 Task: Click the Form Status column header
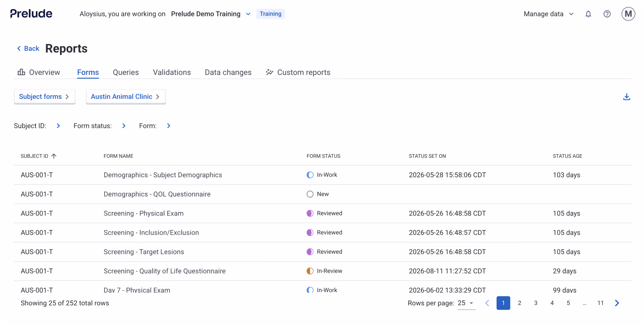click(323, 156)
